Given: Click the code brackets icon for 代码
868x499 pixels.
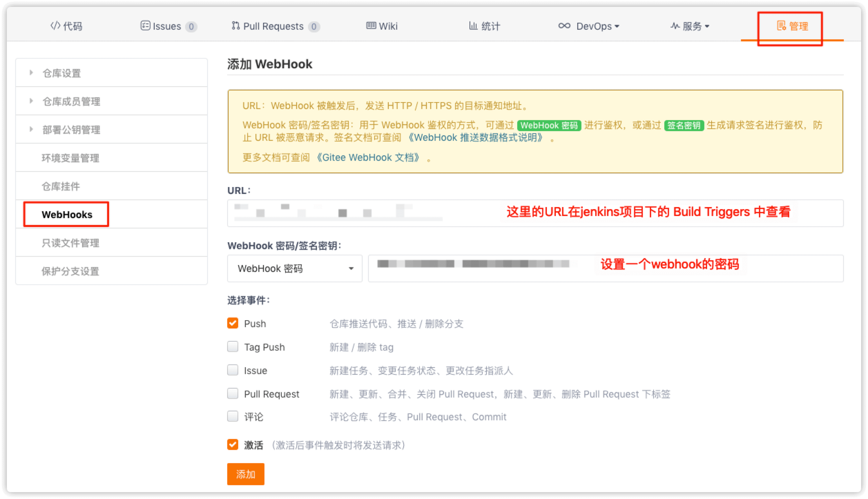Looking at the screenshot, I should (55, 26).
